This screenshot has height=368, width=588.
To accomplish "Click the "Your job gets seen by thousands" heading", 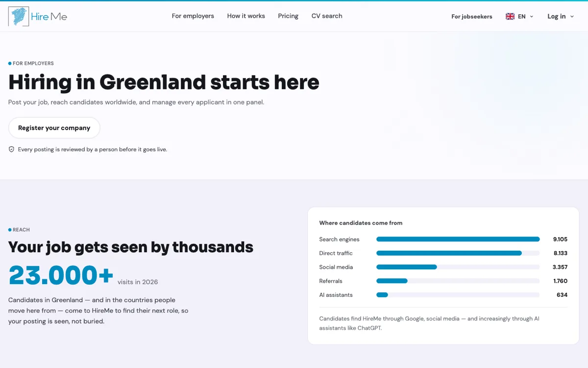I will [131, 247].
